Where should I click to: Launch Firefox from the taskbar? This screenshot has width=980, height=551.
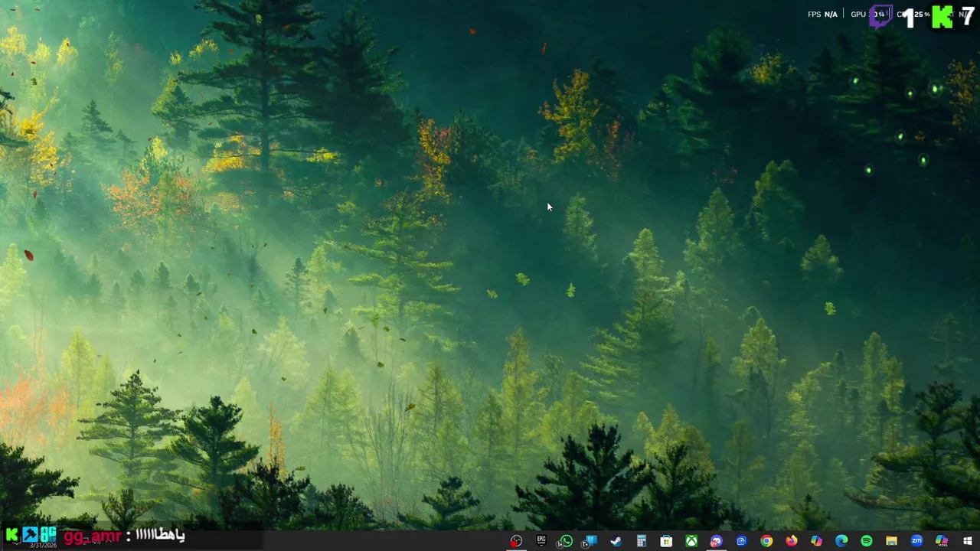pyautogui.click(x=791, y=541)
